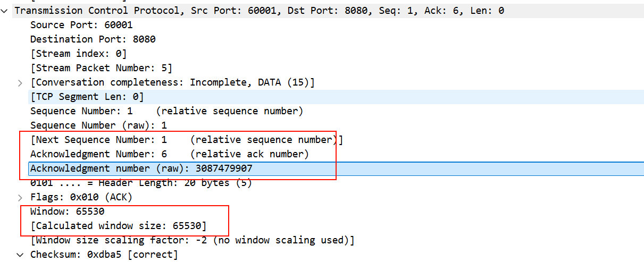Collapse the Checksum 0xdba5 row
This screenshot has width=644, height=262.
point(20,255)
